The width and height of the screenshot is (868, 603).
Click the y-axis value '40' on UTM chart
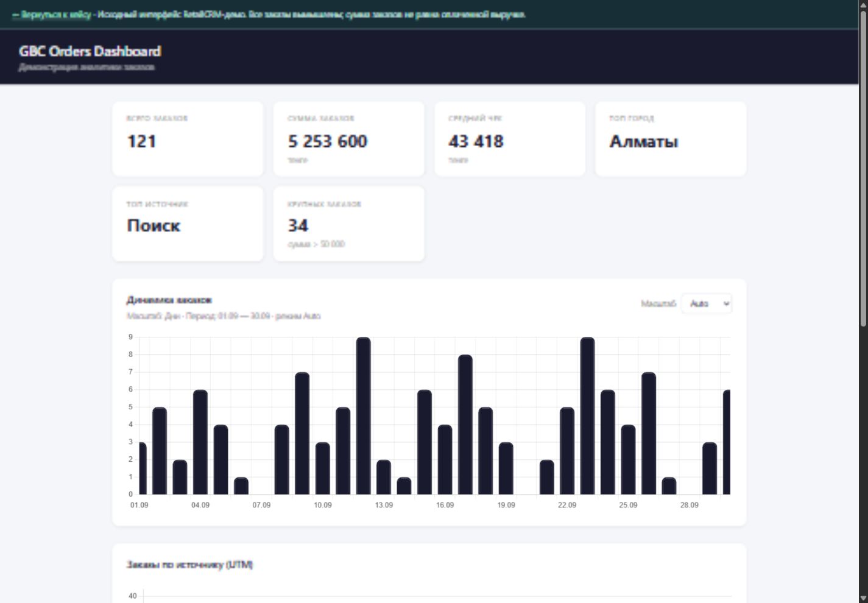point(133,596)
